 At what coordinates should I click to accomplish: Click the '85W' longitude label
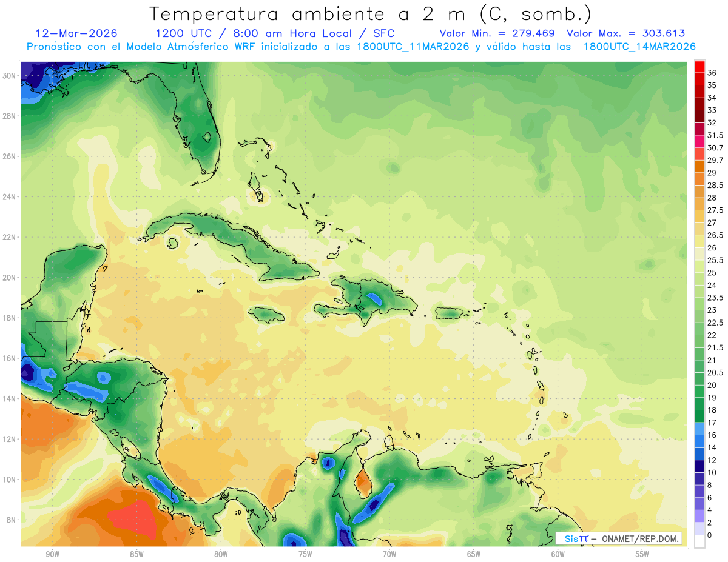136,554
